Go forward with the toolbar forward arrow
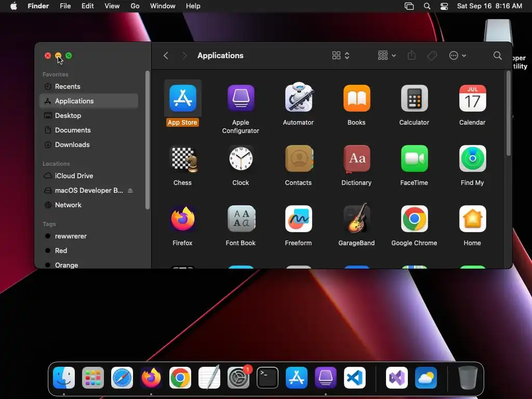 point(184,56)
